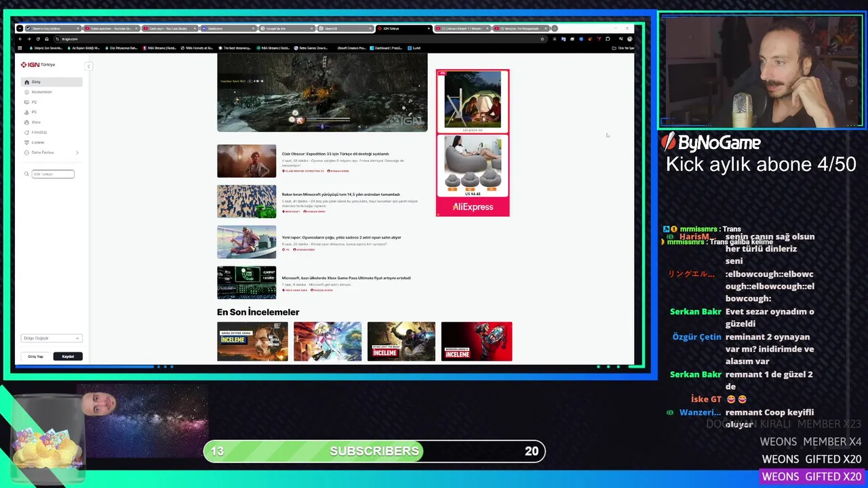Open the Xbox Game Pass Ultimate article
The width and height of the screenshot is (868, 488).
(x=347, y=278)
